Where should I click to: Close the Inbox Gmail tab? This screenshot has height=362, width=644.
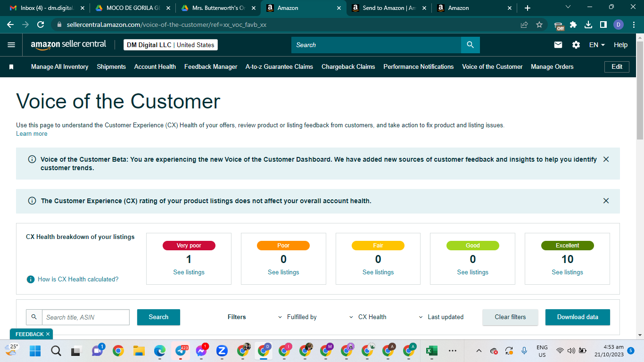tap(83, 8)
